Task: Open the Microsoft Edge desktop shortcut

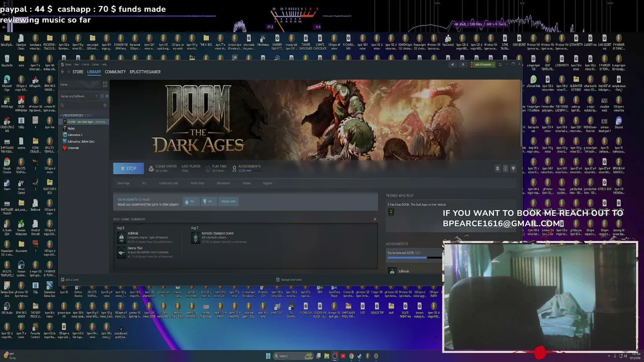Action: pyautogui.click(x=7, y=83)
